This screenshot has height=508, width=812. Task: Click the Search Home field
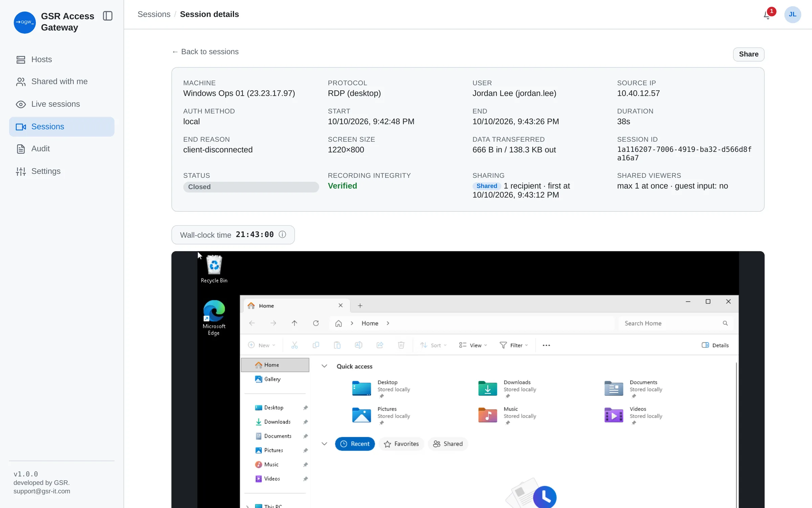coord(675,323)
